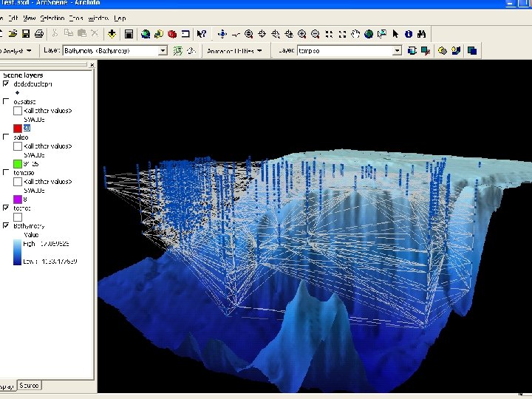Select the Zoom In magnifier tool

[302, 33]
